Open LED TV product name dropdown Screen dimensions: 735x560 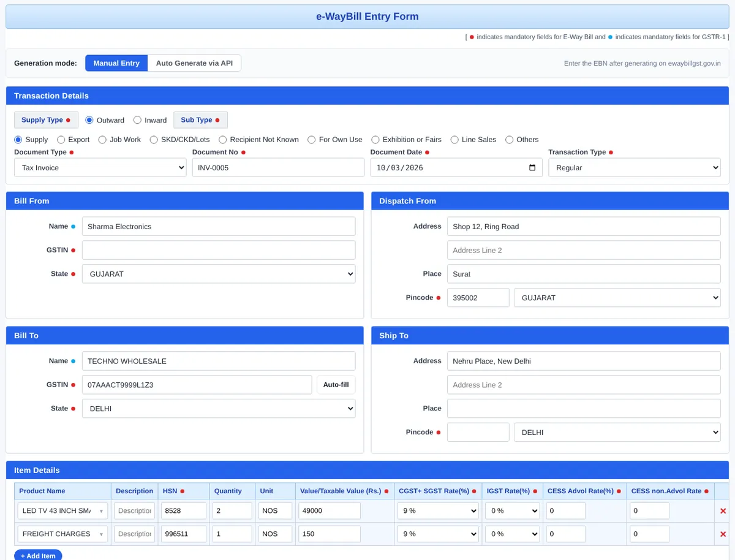62,511
